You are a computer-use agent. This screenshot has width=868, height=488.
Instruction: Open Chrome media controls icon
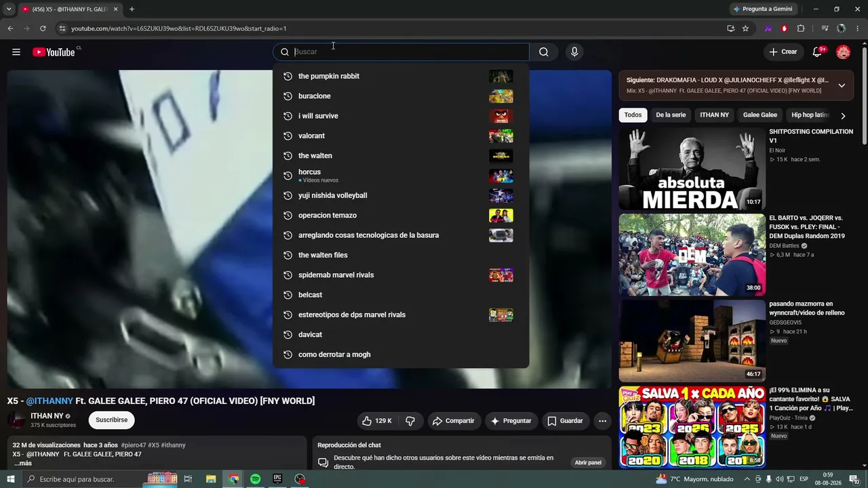coord(825,28)
